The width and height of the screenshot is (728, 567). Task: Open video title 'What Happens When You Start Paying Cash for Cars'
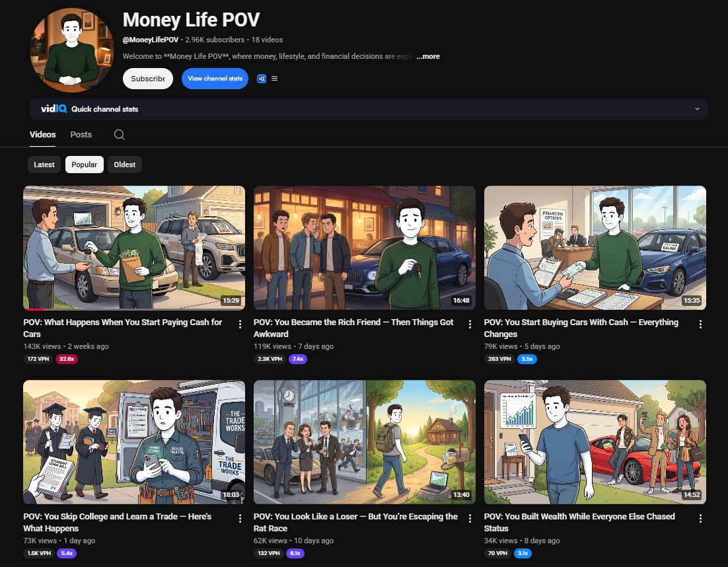(x=123, y=328)
